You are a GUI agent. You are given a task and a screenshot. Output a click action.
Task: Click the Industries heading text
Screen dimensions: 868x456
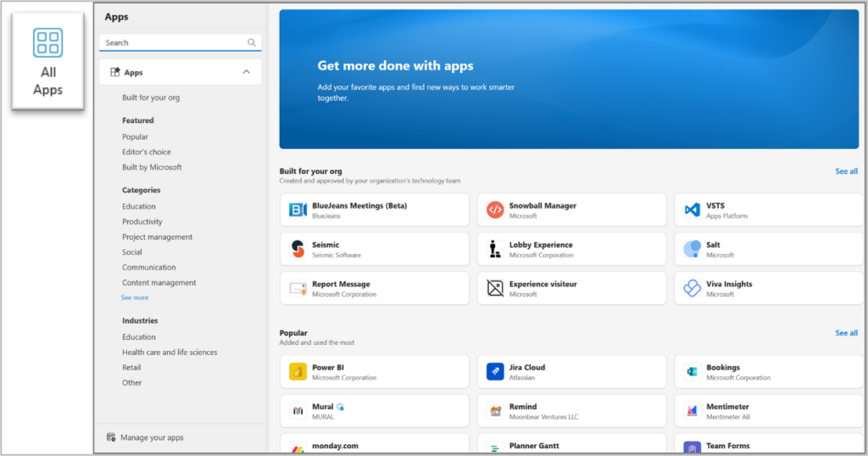pyautogui.click(x=140, y=320)
